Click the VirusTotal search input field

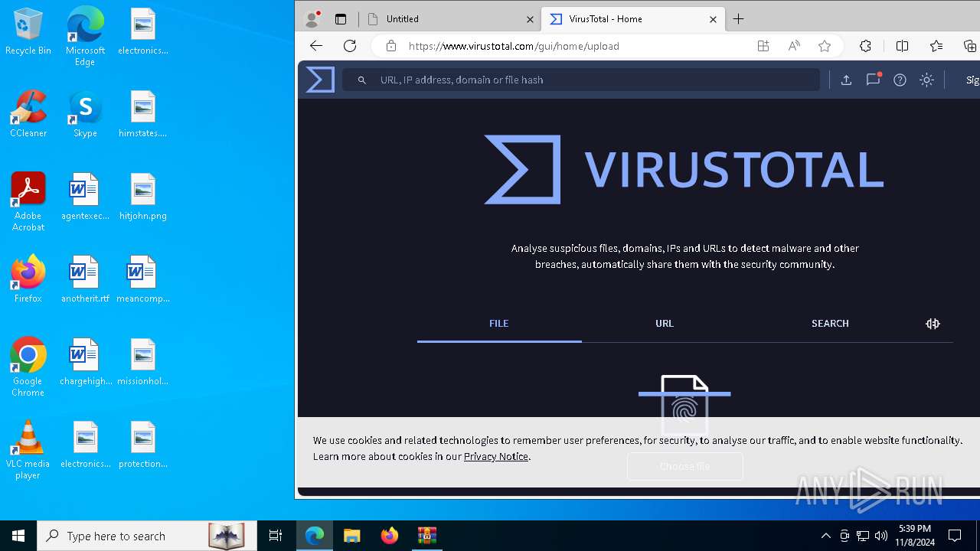coord(582,80)
